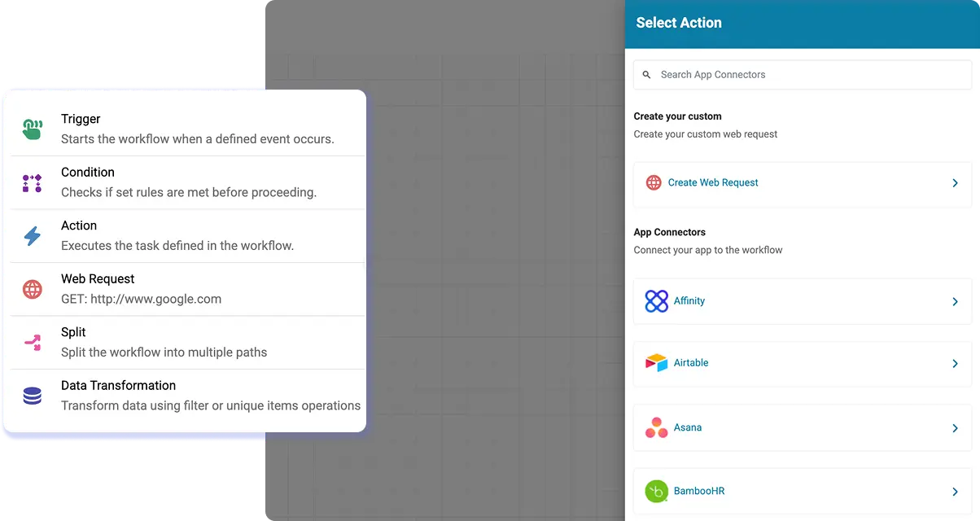
Task: Click the Asana connector logo
Action: pyautogui.click(x=654, y=427)
